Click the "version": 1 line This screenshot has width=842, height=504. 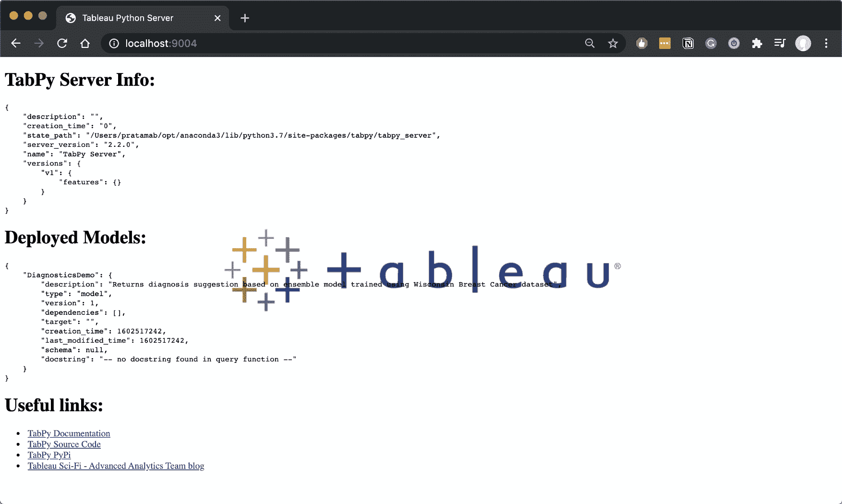point(70,303)
